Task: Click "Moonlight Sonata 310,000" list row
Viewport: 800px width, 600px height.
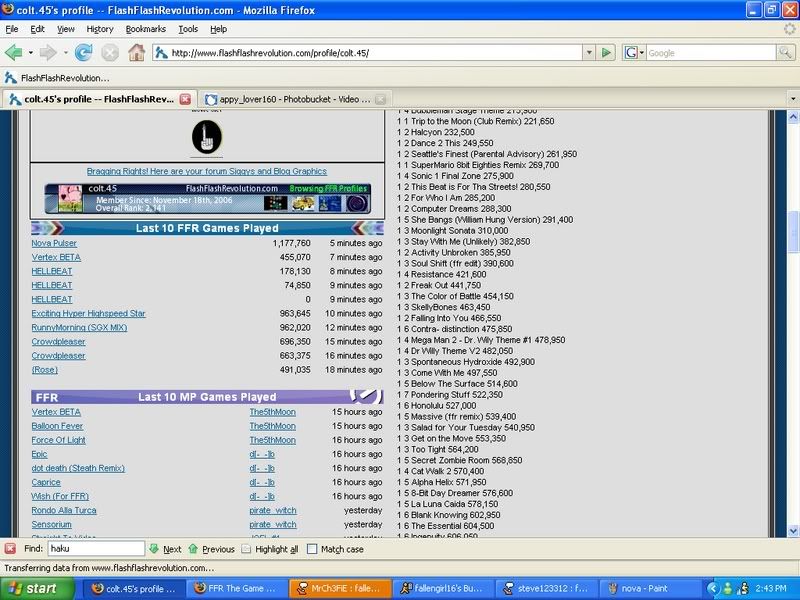Action: pyautogui.click(x=453, y=231)
